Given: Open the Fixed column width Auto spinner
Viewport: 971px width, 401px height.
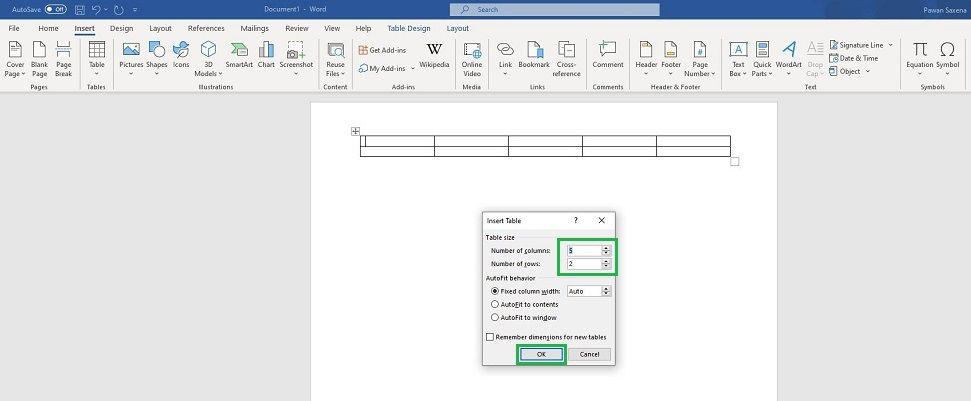Looking at the screenshot, I should (x=606, y=291).
